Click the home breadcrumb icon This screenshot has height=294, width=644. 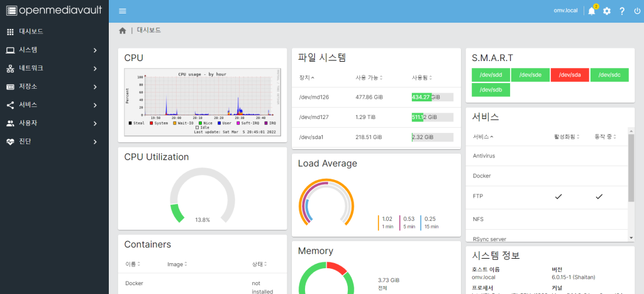tap(123, 30)
